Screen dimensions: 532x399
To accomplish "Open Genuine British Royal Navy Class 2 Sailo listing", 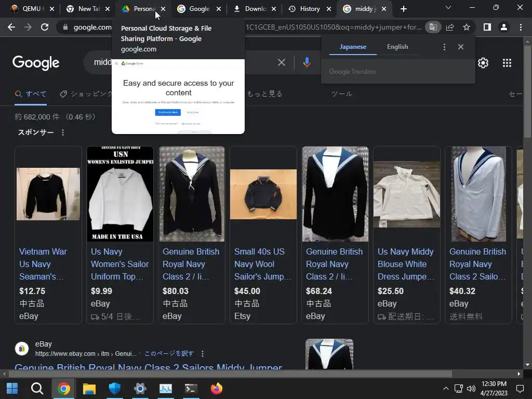I will 478,264.
